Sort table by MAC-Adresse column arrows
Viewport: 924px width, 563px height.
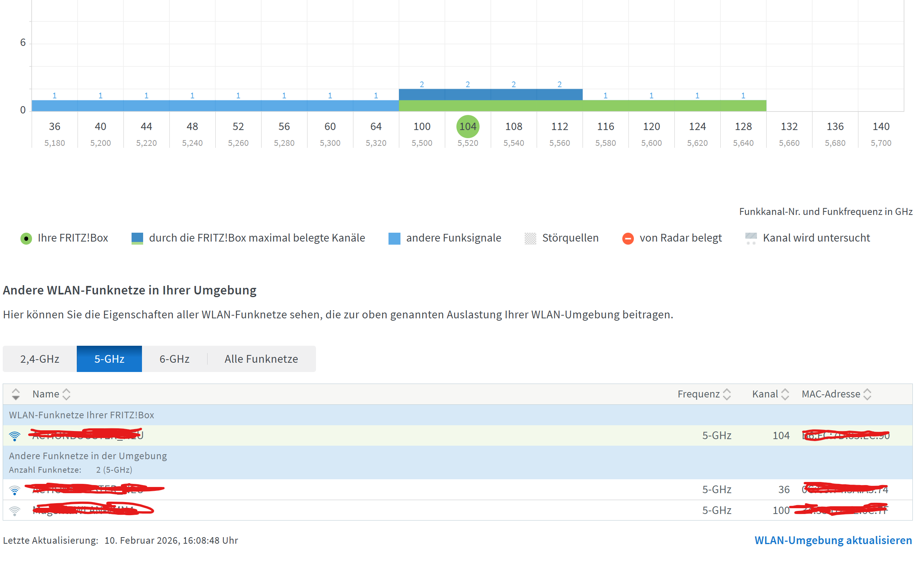click(867, 394)
